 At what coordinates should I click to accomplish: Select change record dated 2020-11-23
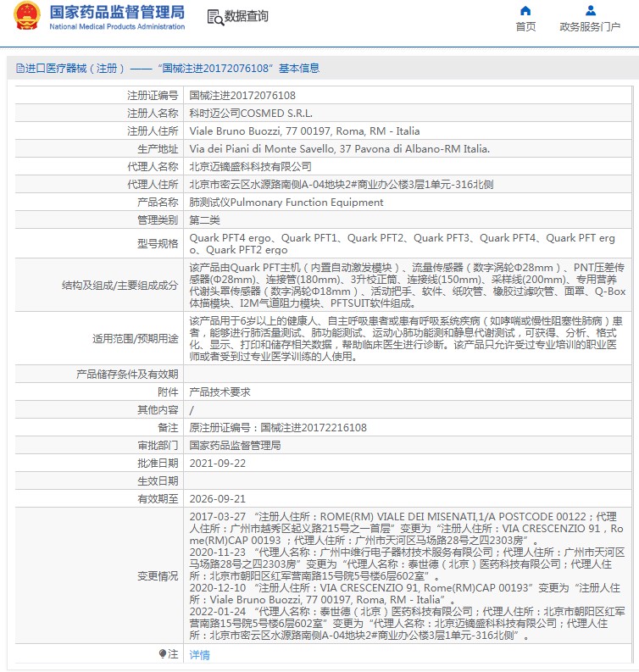(x=407, y=564)
